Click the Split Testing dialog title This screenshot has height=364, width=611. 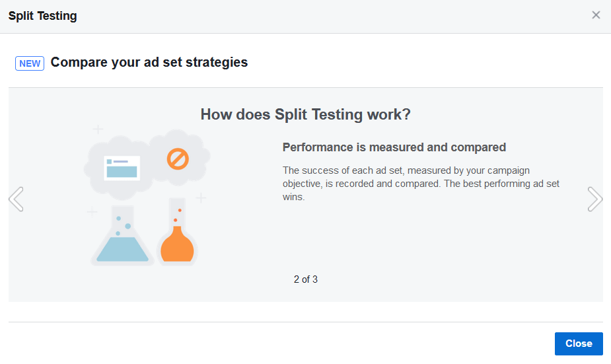tap(43, 16)
